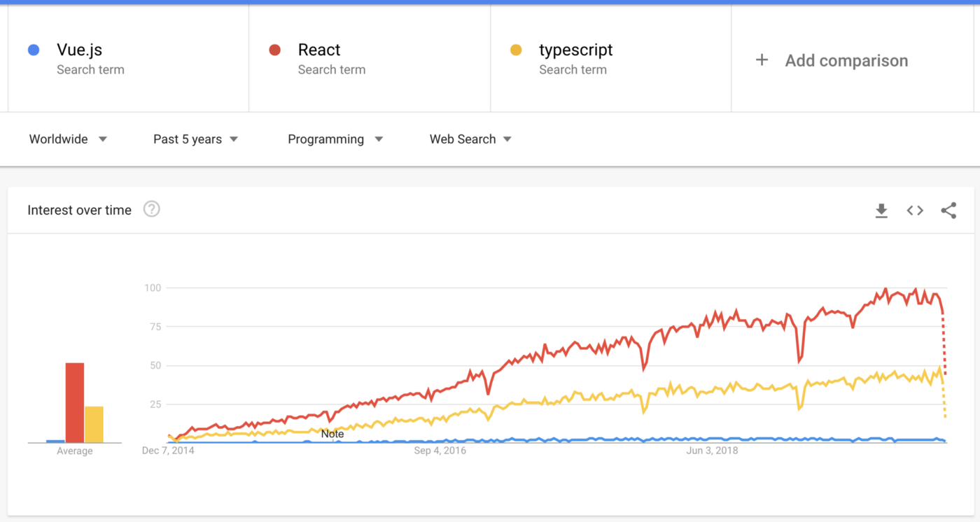Download the Interest over time data

coord(881,211)
